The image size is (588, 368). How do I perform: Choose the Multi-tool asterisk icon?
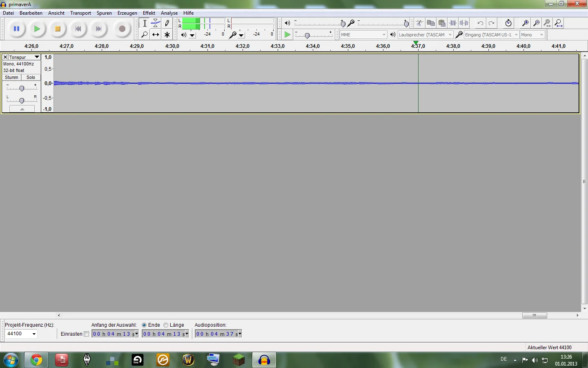167,35
